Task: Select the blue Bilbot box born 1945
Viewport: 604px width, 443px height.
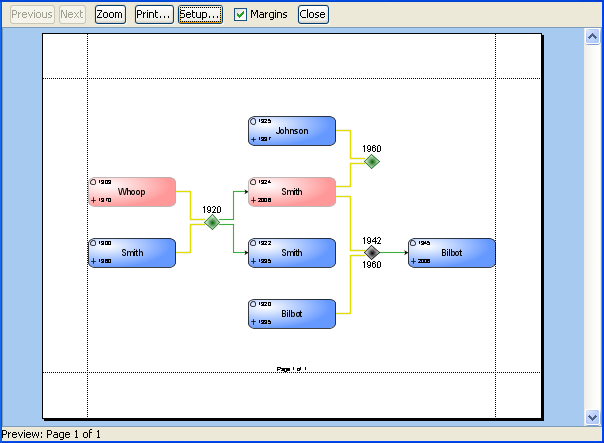Action: (x=452, y=253)
